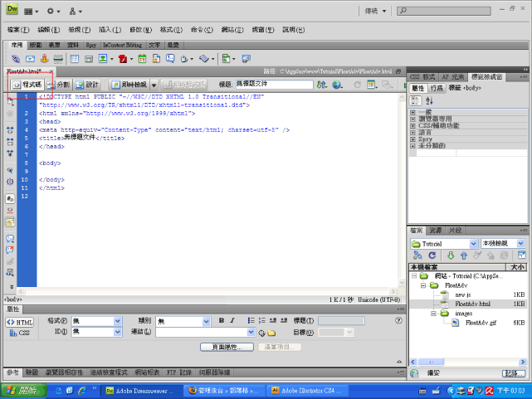The width and height of the screenshot is (532, 399).
Task: Insert a Named Anchor icon
Action: [44, 59]
